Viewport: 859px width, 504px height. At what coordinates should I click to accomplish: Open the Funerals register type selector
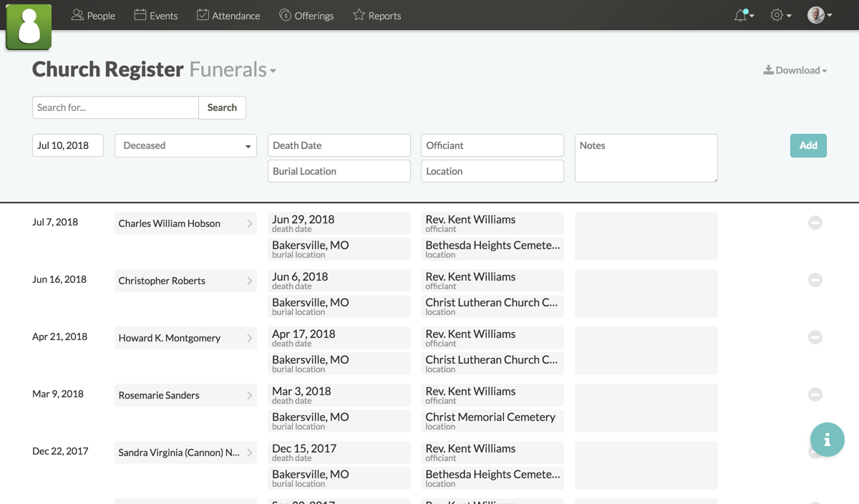[232, 69]
